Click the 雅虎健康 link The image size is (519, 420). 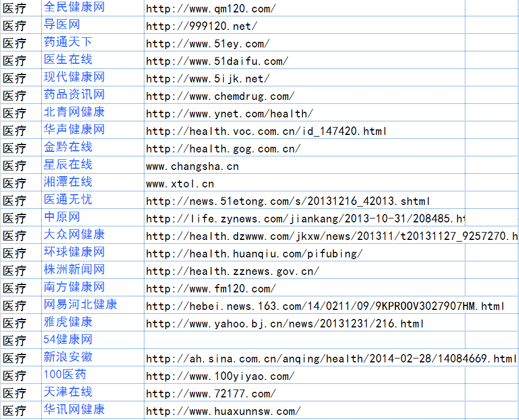[x=68, y=322]
